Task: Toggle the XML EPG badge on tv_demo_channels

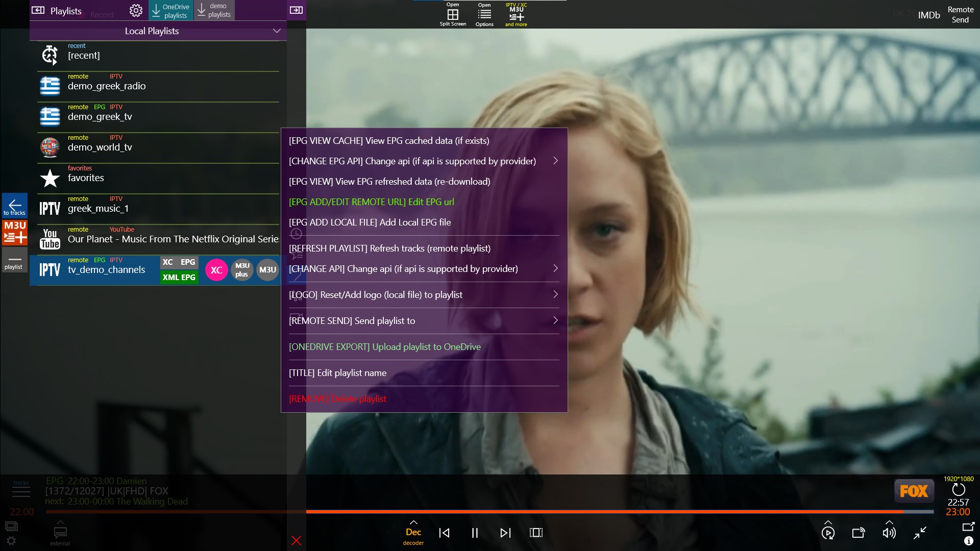Action: pos(179,278)
